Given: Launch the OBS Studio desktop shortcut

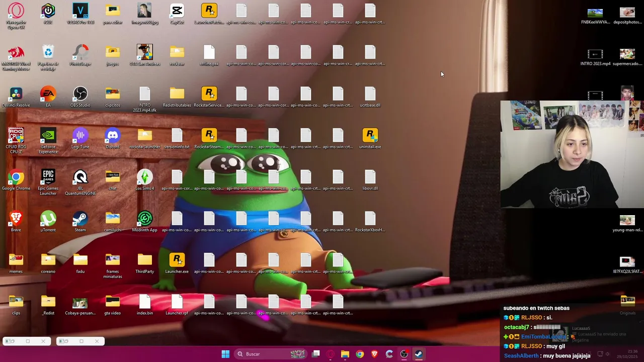Looking at the screenshot, I should pyautogui.click(x=80, y=97).
